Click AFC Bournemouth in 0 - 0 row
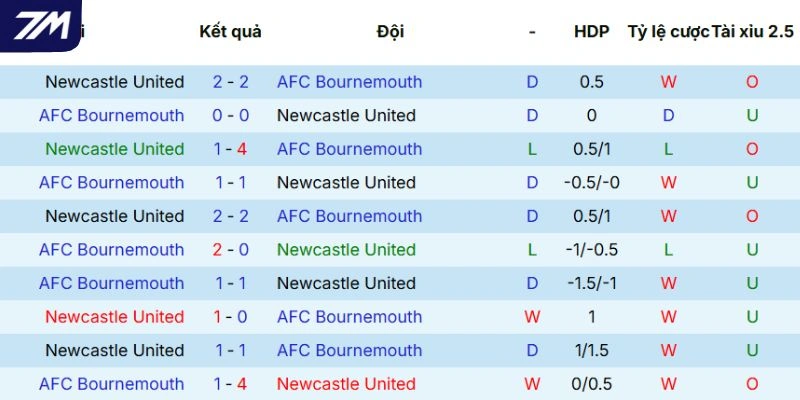This screenshot has height=400, width=800. coord(112,116)
